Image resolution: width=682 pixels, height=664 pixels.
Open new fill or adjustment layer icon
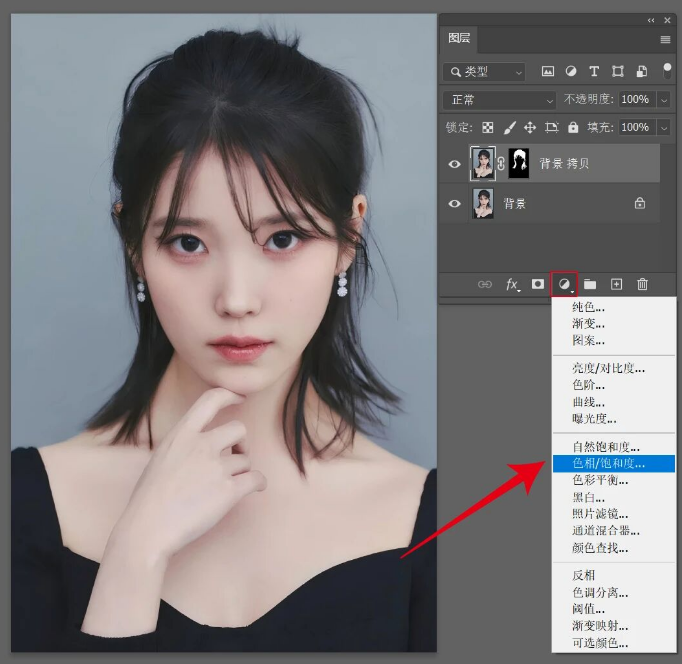point(564,284)
